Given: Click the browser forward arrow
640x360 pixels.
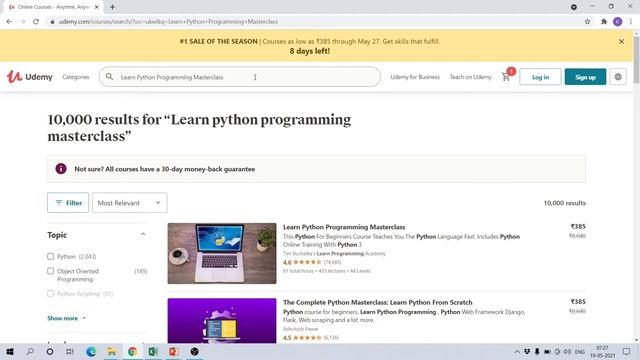Looking at the screenshot, I should pyautogui.click(x=22, y=22).
